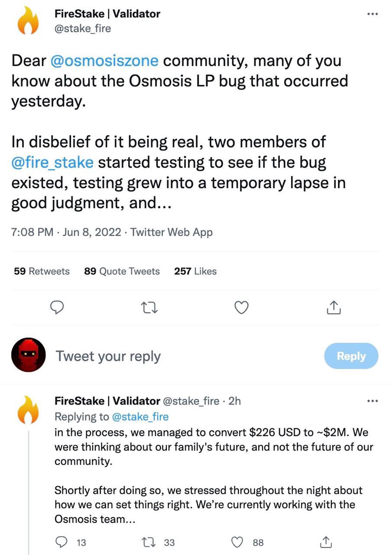Open the more options menu on the main tweet
Image resolution: width=392 pixels, height=555 pixels.
(x=372, y=13)
